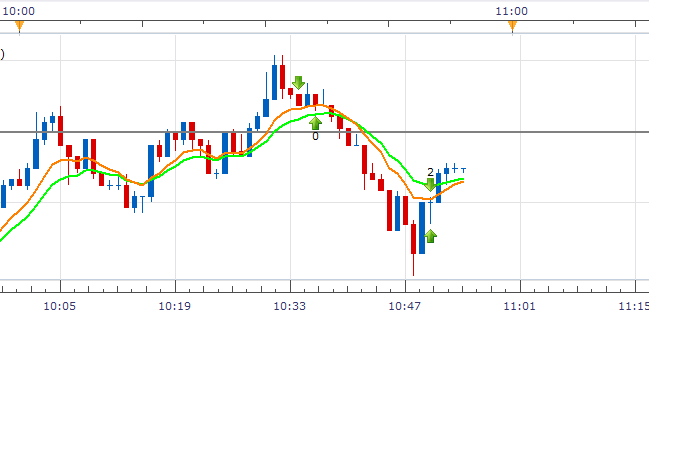Click the 10:19 time axis label
675x450 pixels.
click(174, 306)
